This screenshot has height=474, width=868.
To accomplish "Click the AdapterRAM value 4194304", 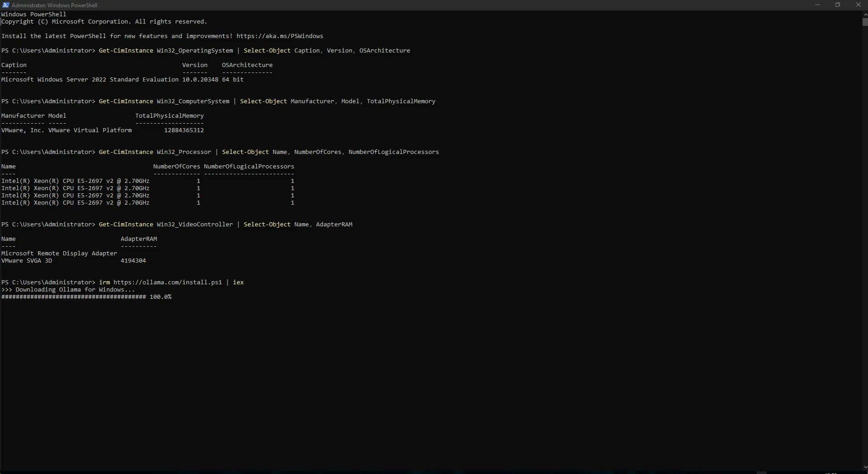I will [133, 261].
